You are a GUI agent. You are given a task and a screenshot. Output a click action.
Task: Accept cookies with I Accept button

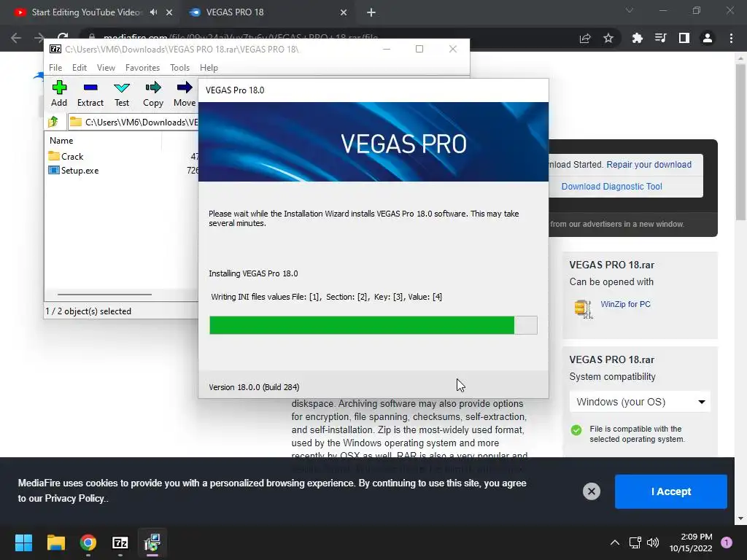pos(671,491)
